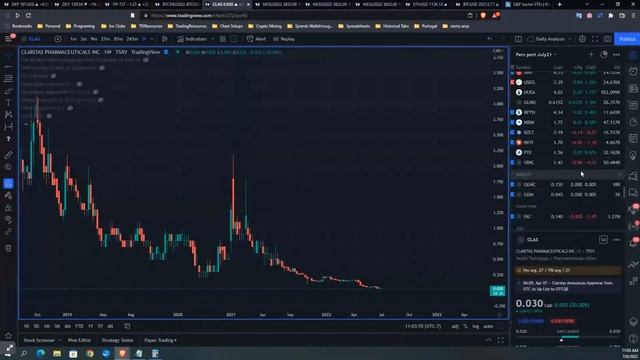Image resolution: width=640 pixels, height=360 pixels.
Task: Toggle the magnet mode tool
Action: click(8, 184)
